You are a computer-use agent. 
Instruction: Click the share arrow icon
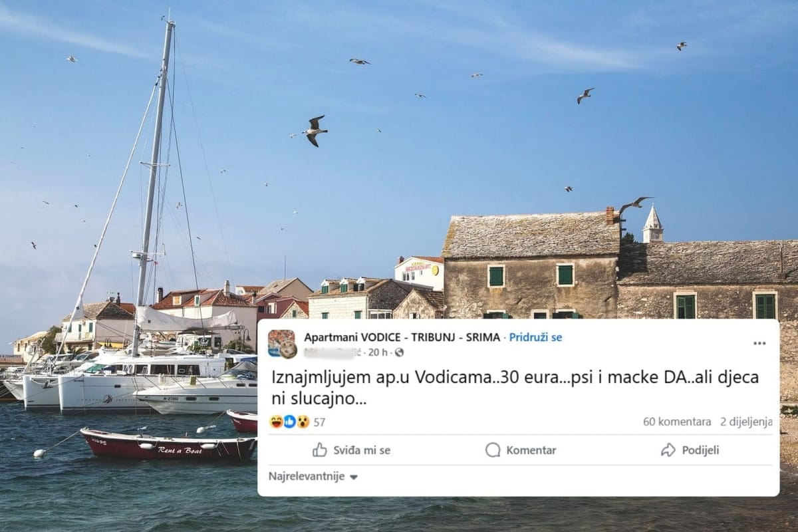click(x=668, y=450)
